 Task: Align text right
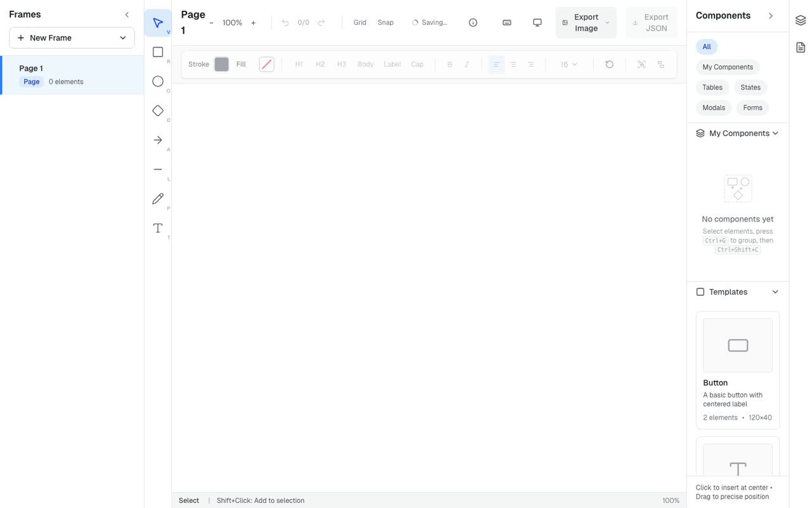point(531,64)
